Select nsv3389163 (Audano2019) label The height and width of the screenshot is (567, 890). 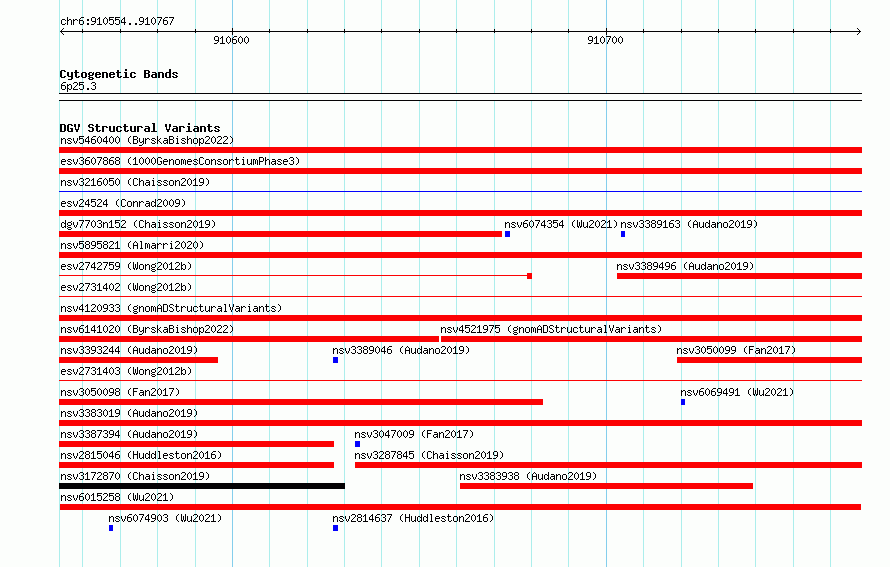[689, 224]
